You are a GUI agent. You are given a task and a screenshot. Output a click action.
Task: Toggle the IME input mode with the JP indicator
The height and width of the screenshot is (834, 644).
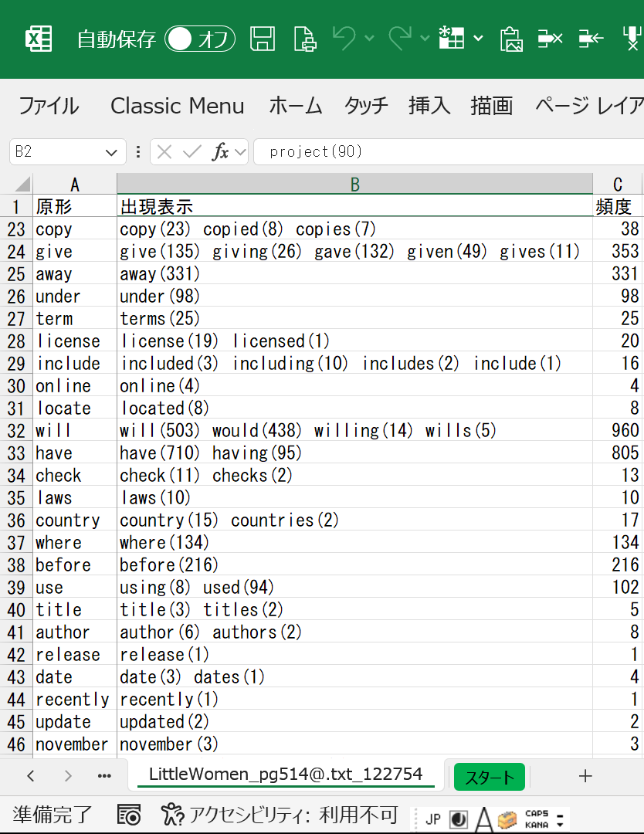(433, 817)
